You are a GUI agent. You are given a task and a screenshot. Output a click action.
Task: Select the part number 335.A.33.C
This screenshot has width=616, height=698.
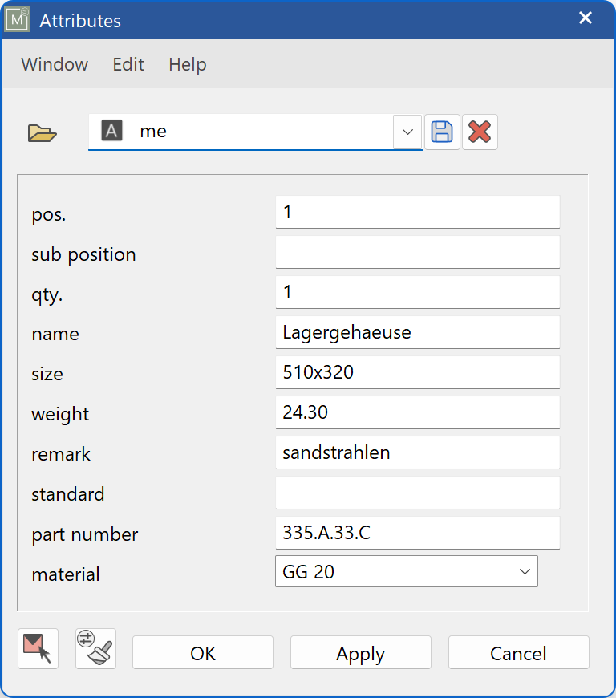417,532
